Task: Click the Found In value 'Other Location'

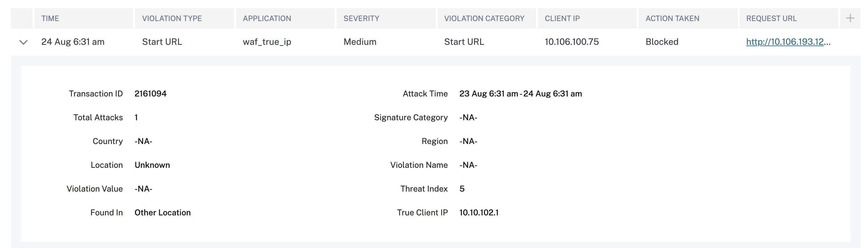Action: pos(163,213)
